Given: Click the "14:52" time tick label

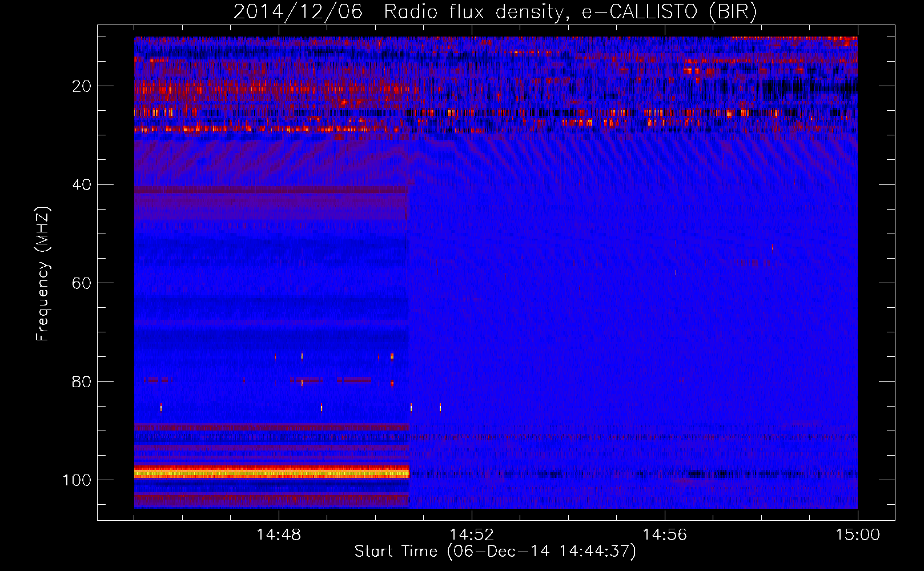Looking at the screenshot, I should pos(472,535).
